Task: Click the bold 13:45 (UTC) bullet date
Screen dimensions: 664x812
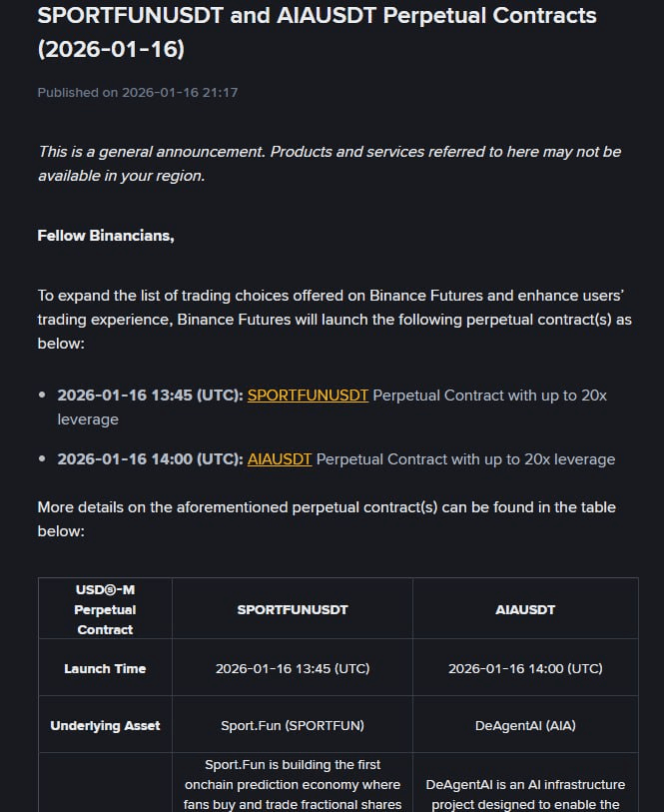Action: 150,396
